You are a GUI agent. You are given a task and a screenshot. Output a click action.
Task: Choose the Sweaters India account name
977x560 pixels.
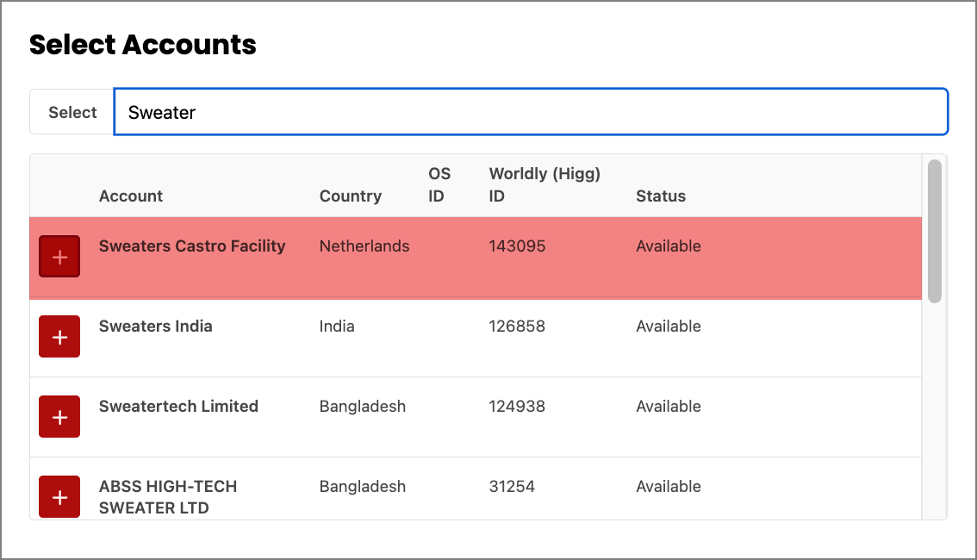pyautogui.click(x=156, y=327)
